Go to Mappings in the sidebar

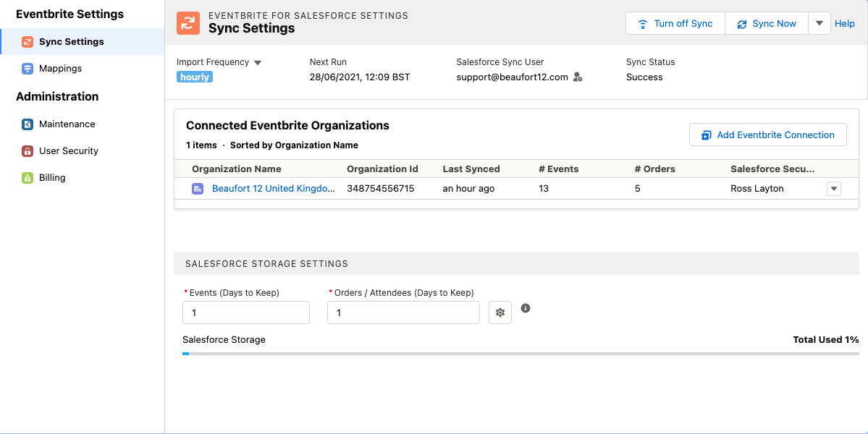pos(60,69)
